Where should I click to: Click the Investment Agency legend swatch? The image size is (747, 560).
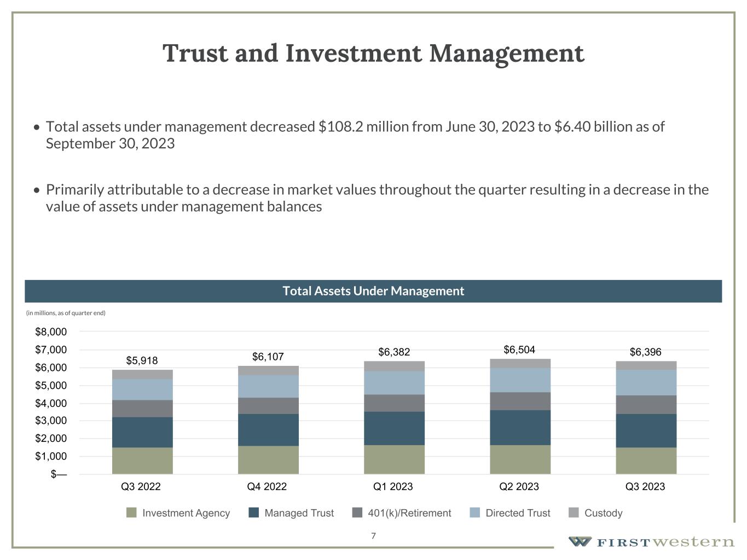click(131, 512)
